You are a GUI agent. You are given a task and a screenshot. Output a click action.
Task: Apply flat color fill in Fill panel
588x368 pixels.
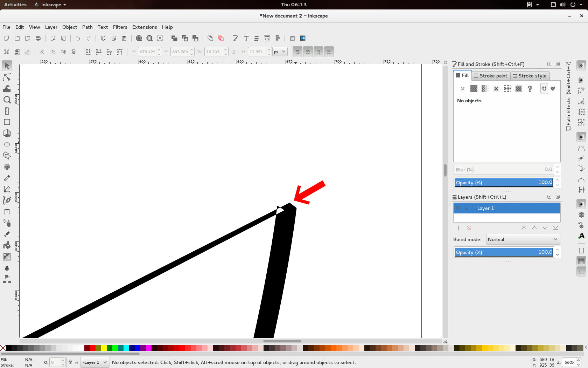[x=474, y=89]
